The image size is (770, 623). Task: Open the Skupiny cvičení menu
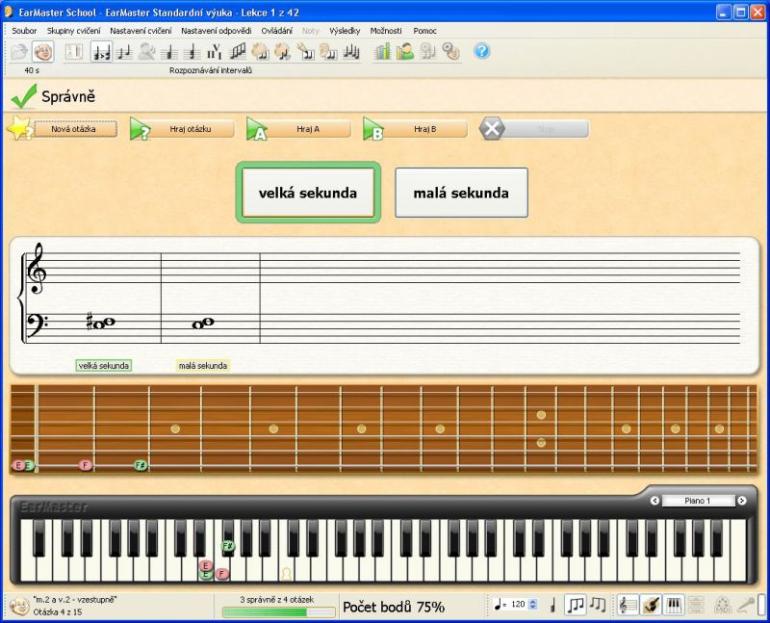[74, 30]
